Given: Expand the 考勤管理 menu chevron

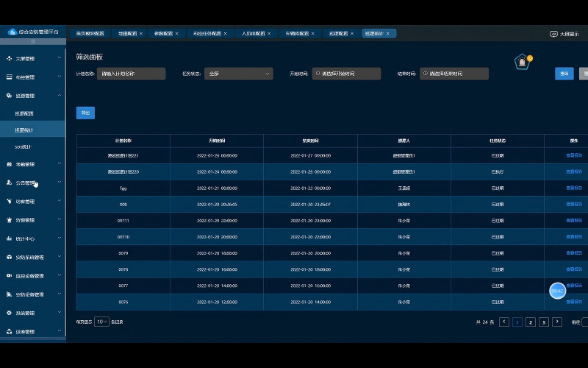Looking at the screenshot, I should click(x=60, y=163).
